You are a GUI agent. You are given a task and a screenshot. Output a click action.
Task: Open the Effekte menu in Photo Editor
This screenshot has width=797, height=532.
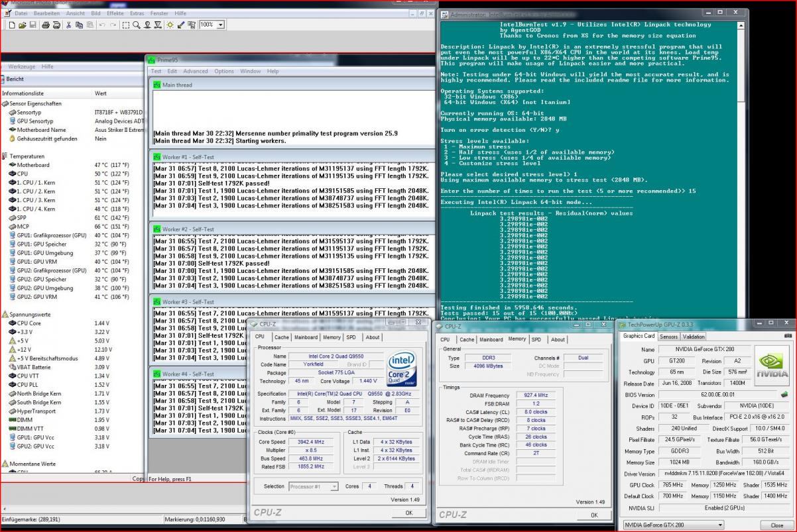(115, 13)
